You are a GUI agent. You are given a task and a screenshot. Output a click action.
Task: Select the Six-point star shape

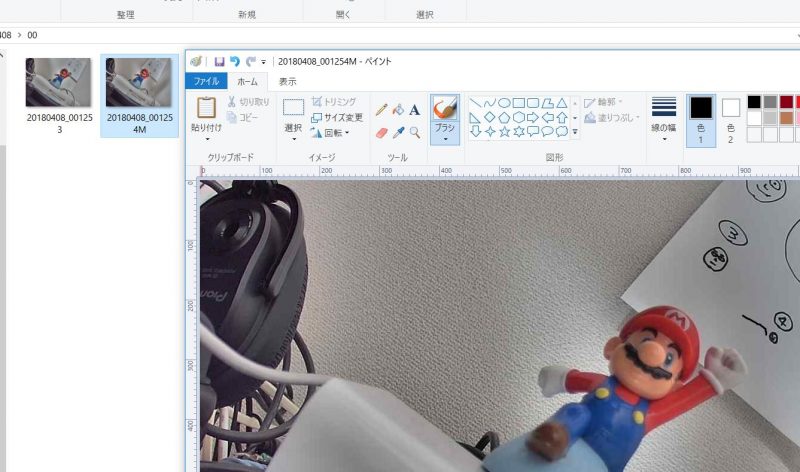pyautogui.click(x=518, y=132)
